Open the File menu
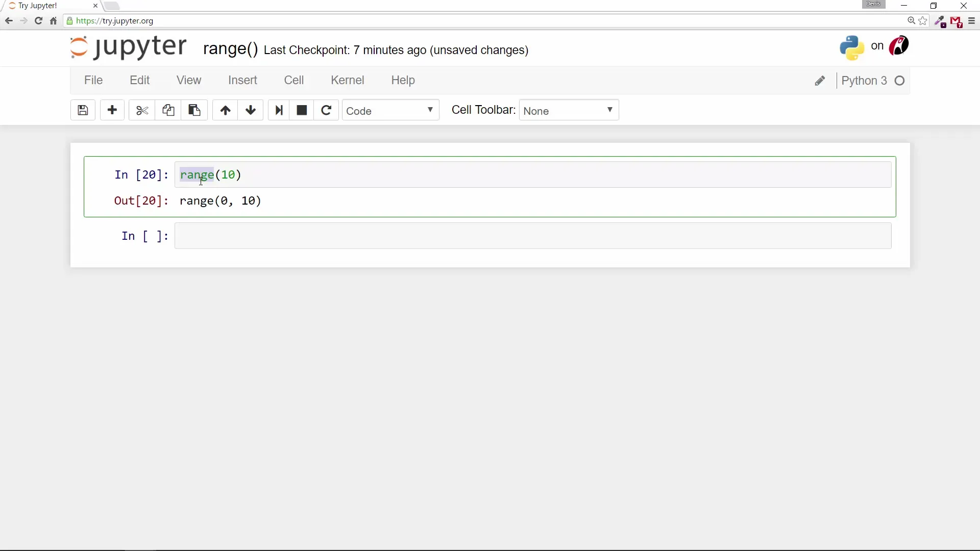The height and width of the screenshot is (551, 980). 93,80
